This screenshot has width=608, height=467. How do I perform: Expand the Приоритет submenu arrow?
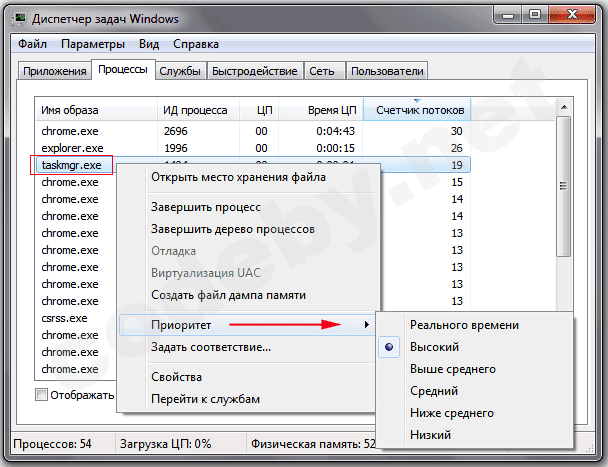click(x=366, y=325)
